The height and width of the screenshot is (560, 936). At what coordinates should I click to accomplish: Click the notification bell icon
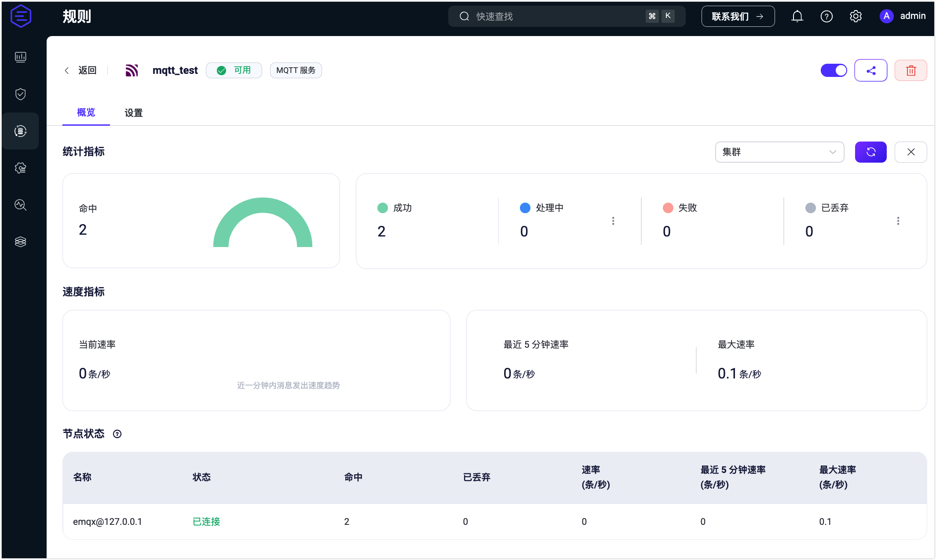click(797, 16)
